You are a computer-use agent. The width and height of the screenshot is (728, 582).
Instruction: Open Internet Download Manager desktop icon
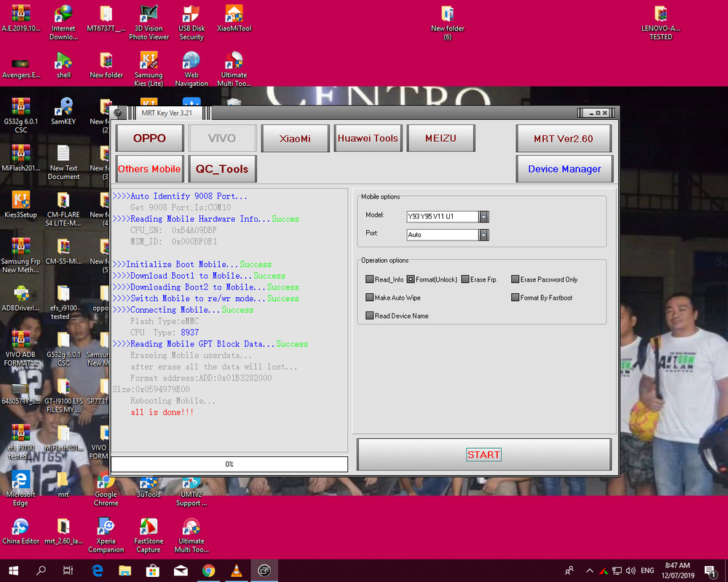(63, 23)
